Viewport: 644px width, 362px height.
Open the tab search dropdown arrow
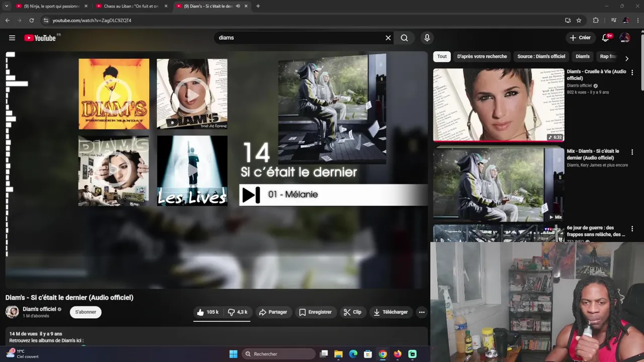point(7,6)
